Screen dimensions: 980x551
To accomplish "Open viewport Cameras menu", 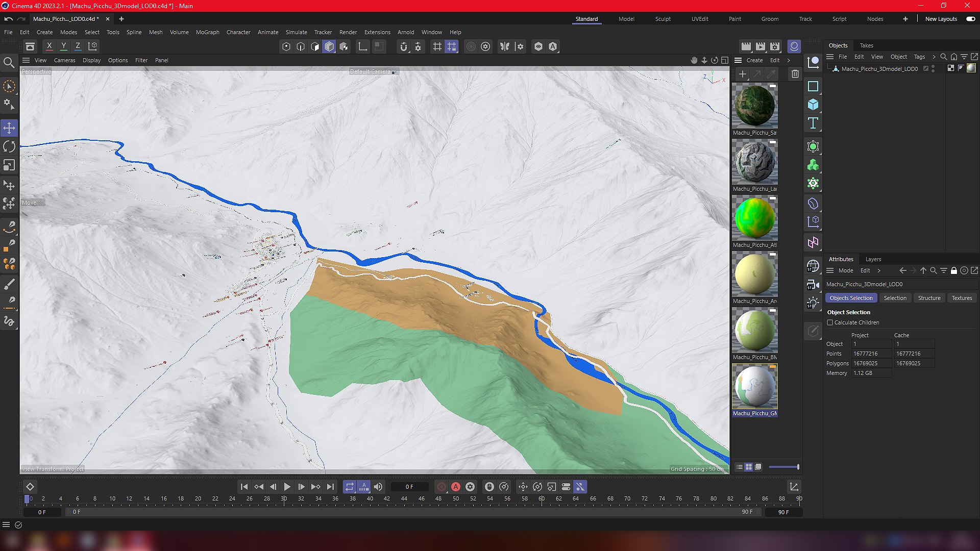I will pos(64,60).
